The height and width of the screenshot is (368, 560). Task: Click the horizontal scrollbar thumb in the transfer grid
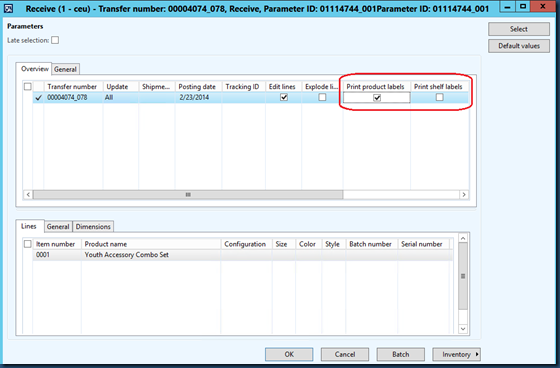(188, 195)
